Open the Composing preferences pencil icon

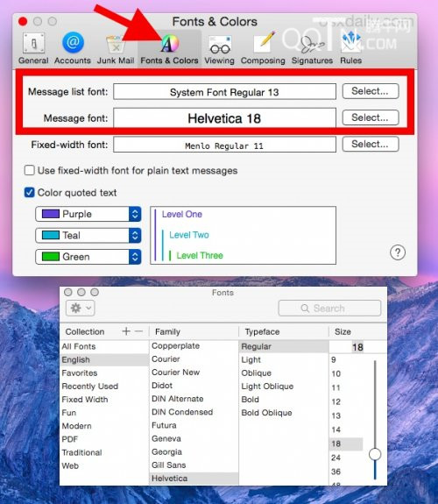pyautogui.click(x=264, y=43)
